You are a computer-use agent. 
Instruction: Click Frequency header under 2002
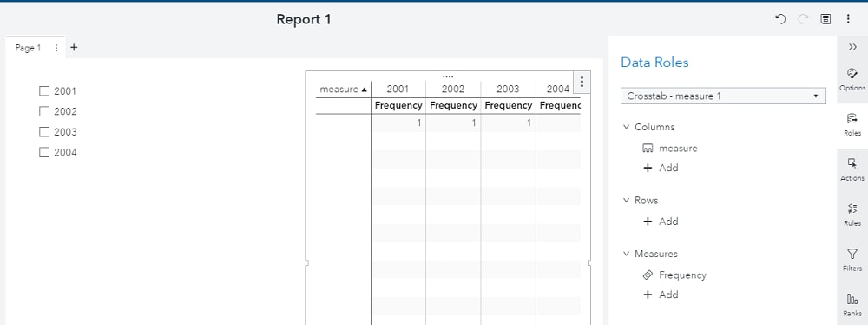[453, 105]
